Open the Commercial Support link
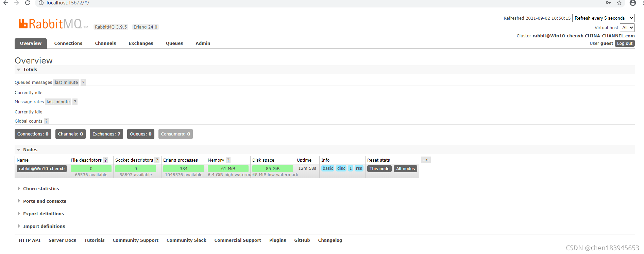 [238, 240]
